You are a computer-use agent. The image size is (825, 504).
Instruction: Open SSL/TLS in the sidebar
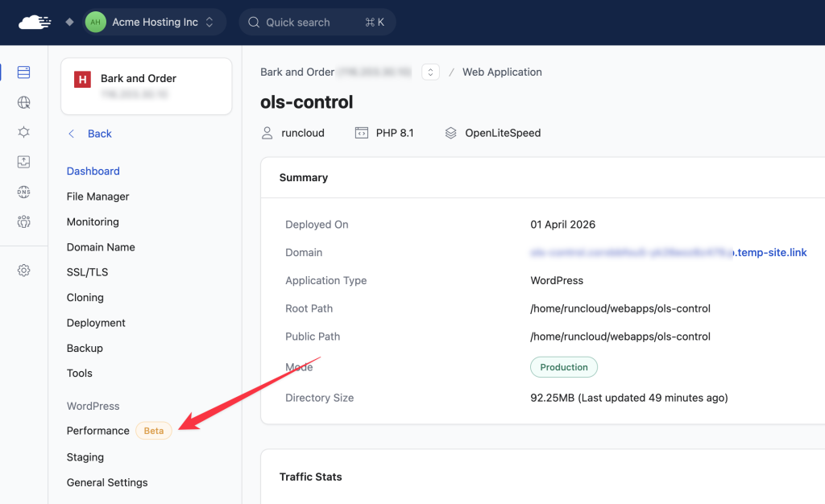pyautogui.click(x=87, y=271)
